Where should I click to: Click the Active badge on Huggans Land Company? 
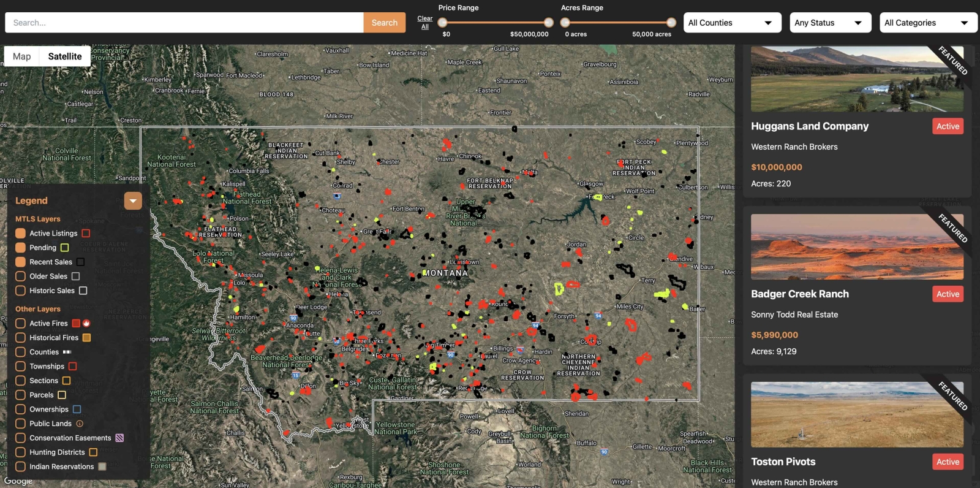[x=948, y=126]
